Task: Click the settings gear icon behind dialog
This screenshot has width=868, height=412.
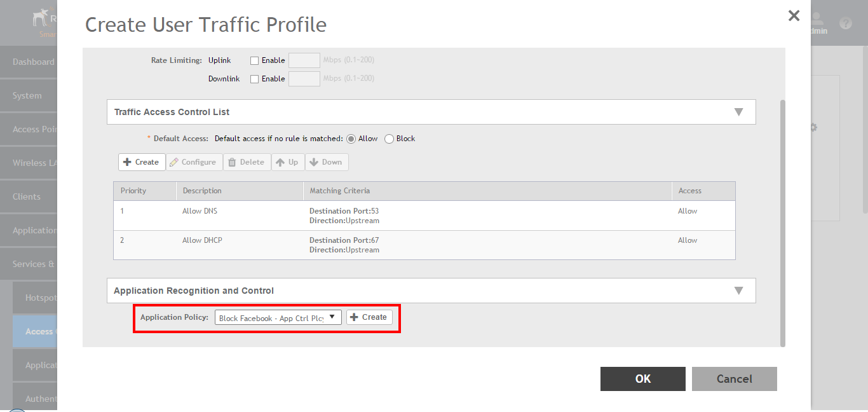Action: (x=813, y=127)
